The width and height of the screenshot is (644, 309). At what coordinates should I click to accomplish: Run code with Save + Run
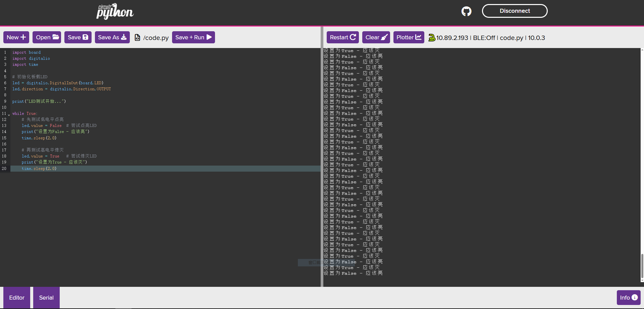pos(193,37)
